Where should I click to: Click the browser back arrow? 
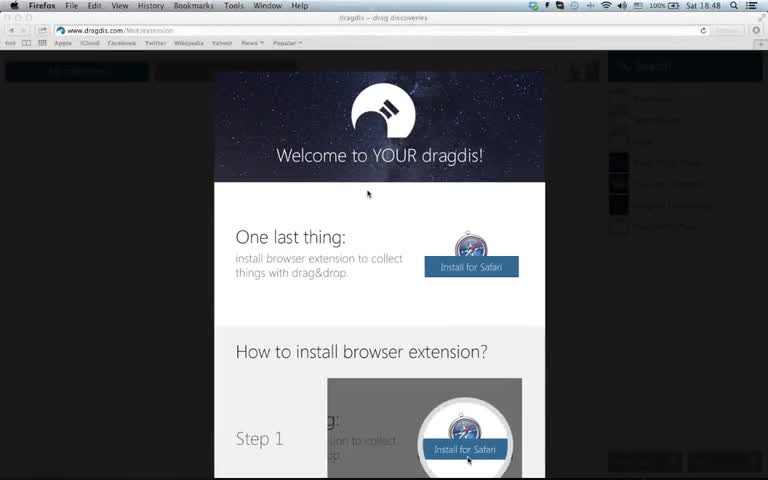tap(11, 30)
